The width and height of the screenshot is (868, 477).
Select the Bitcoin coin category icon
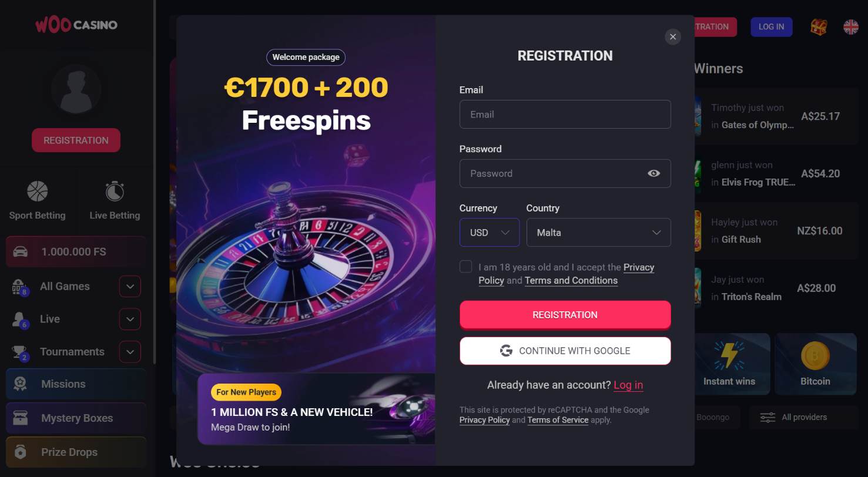click(x=815, y=356)
